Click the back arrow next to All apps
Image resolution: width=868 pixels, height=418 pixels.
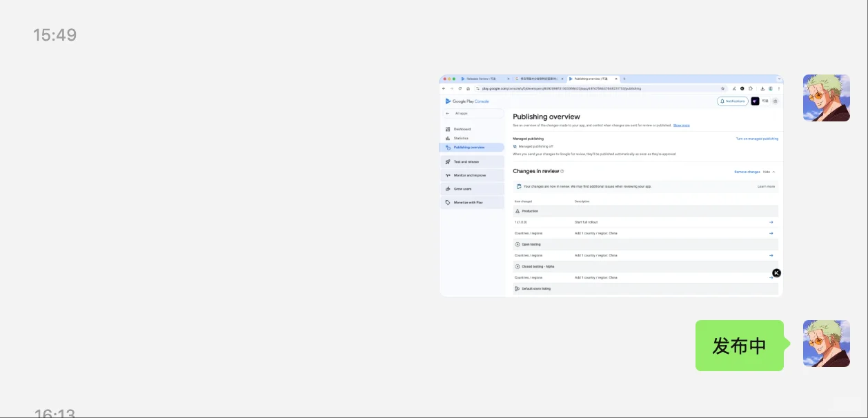[x=448, y=113]
